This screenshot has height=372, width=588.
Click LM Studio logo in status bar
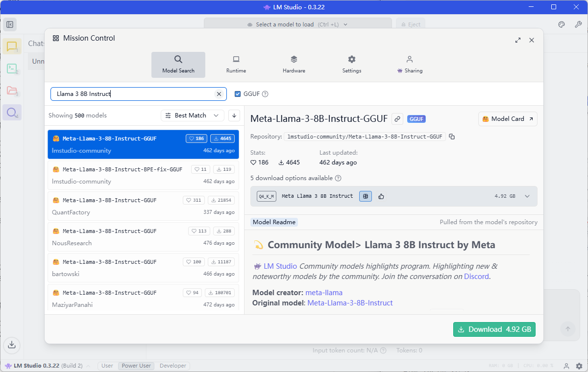coord(8,366)
